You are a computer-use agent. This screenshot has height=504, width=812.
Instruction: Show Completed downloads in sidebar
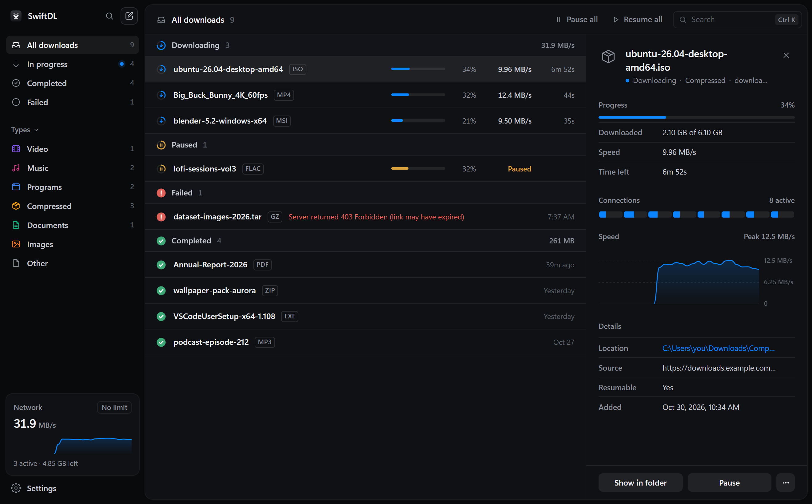72,83
